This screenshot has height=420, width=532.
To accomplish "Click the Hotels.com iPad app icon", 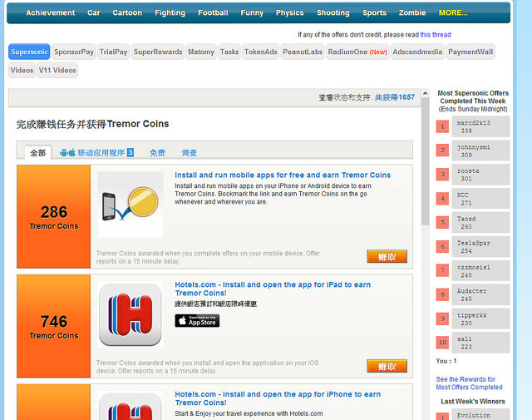I will pos(130,314).
